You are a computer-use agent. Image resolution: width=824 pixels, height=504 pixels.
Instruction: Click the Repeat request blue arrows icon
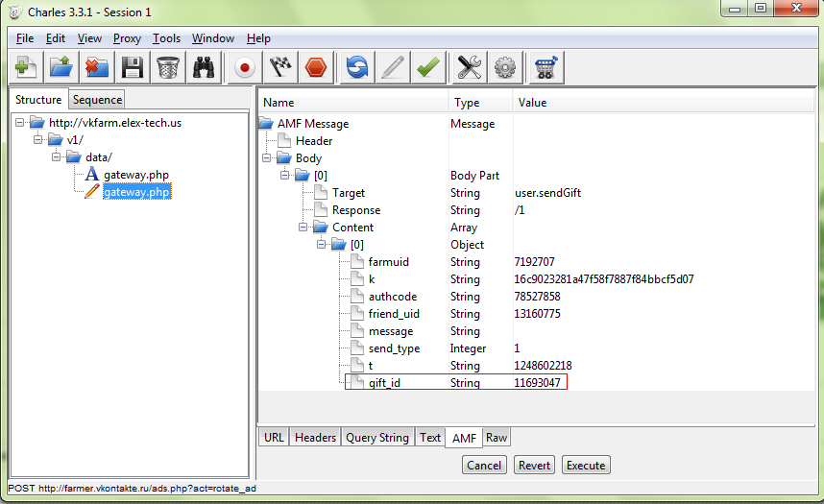pyautogui.click(x=357, y=67)
